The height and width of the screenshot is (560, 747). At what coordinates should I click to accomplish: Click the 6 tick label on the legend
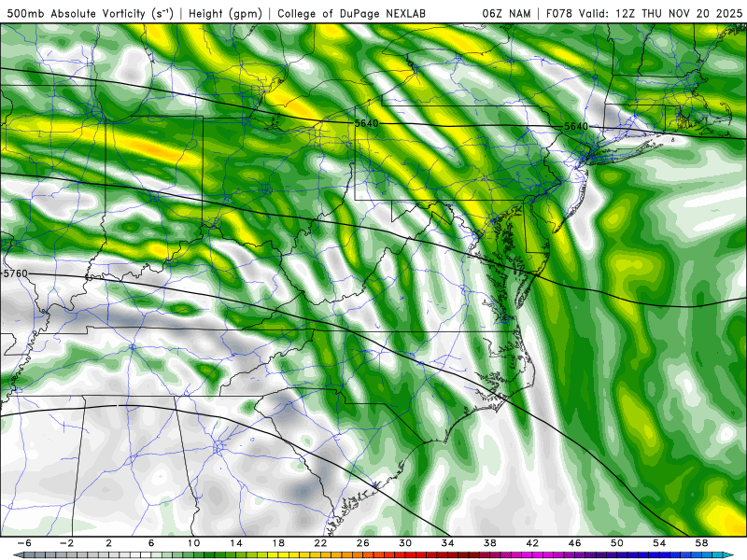click(x=151, y=543)
